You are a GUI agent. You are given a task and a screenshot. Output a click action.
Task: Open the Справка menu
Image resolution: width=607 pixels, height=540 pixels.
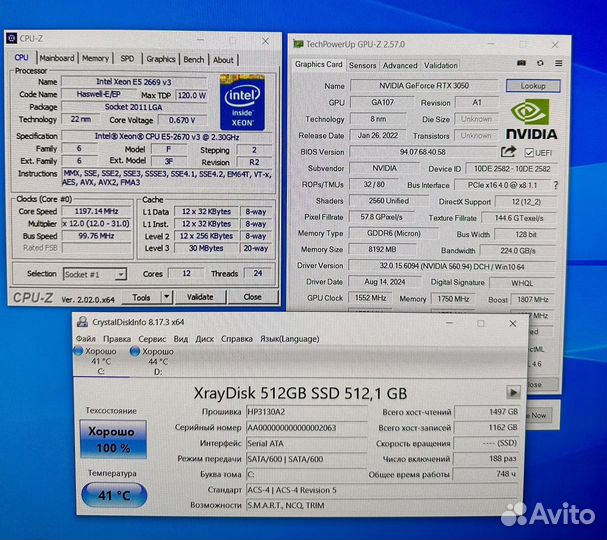[237, 339]
